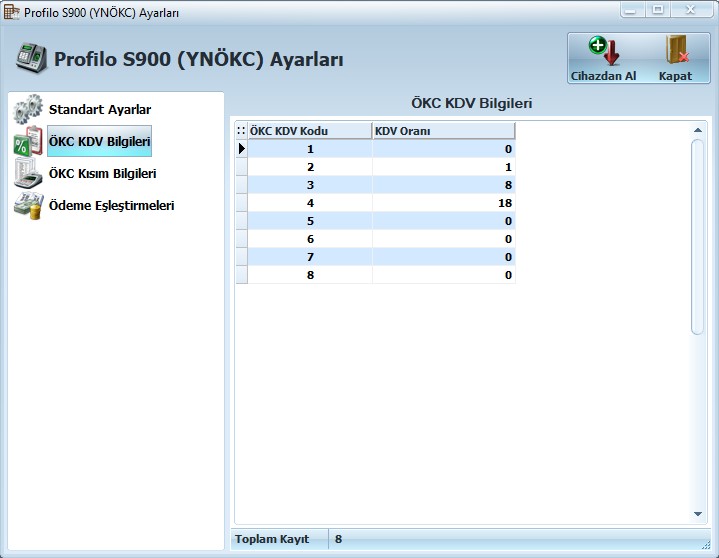Minimize the Profilo S900 window
Viewport: 719px width, 558px height.
631,10
